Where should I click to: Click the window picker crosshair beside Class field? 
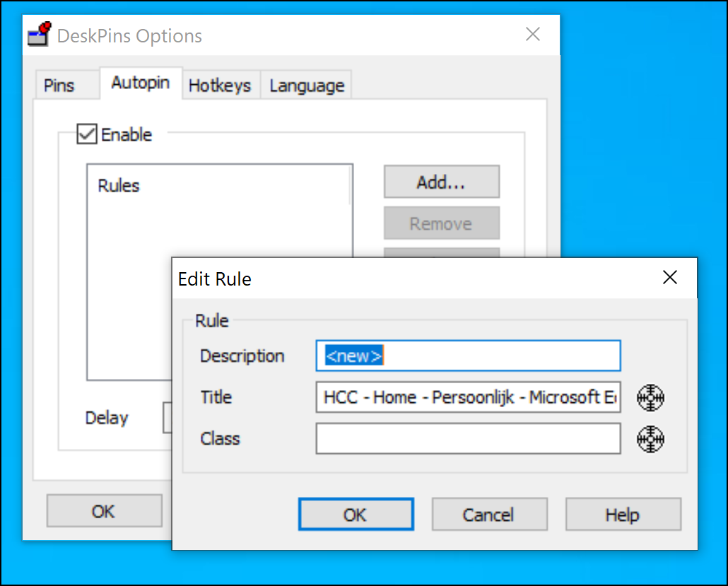[x=650, y=439]
